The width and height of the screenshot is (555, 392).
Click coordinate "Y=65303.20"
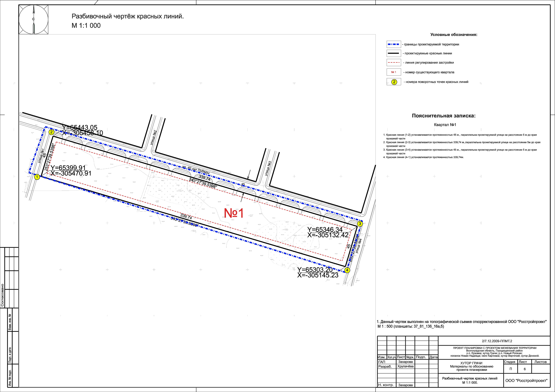315,270
